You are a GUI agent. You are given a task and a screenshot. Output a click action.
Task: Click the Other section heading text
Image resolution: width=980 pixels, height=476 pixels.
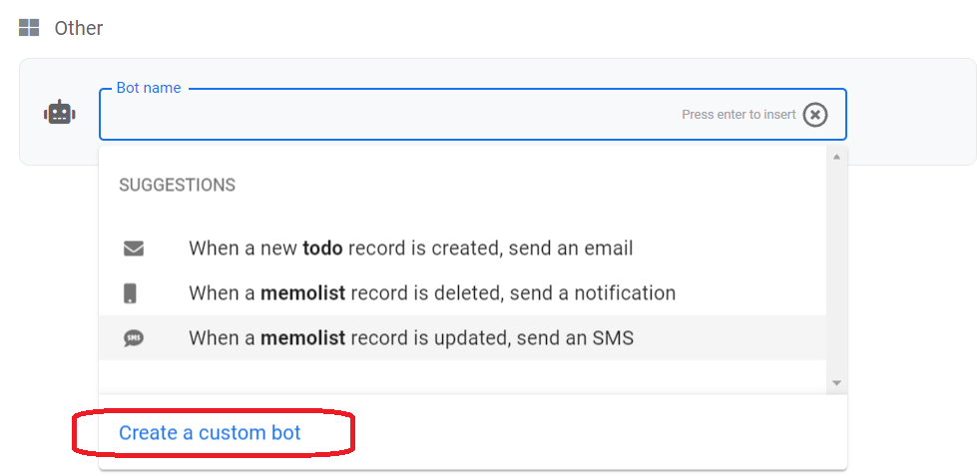(79, 28)
